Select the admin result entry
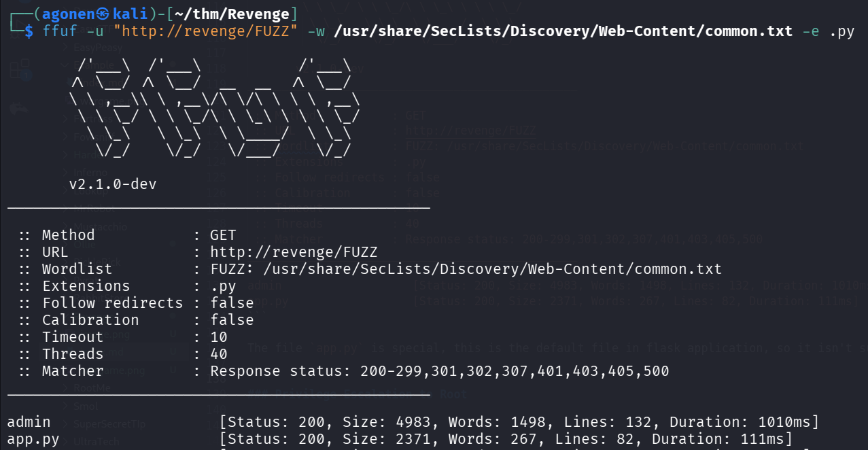The height and width of the screenshot is (450, 868). pyautogui.click(x=29, y=422)
